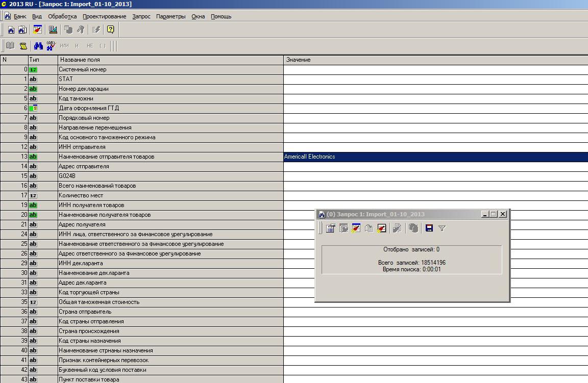Viewport: 588px width, 383px height.
Task: Click the table rocket icon in query window
Action: [356, 228]
